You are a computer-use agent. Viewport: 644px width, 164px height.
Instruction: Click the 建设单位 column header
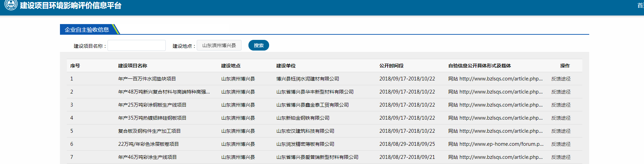pos(286,66)
